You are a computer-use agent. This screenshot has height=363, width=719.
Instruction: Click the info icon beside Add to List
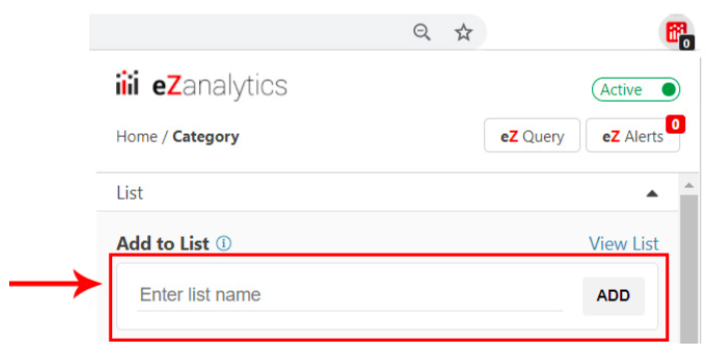click(x=224, y=243)
